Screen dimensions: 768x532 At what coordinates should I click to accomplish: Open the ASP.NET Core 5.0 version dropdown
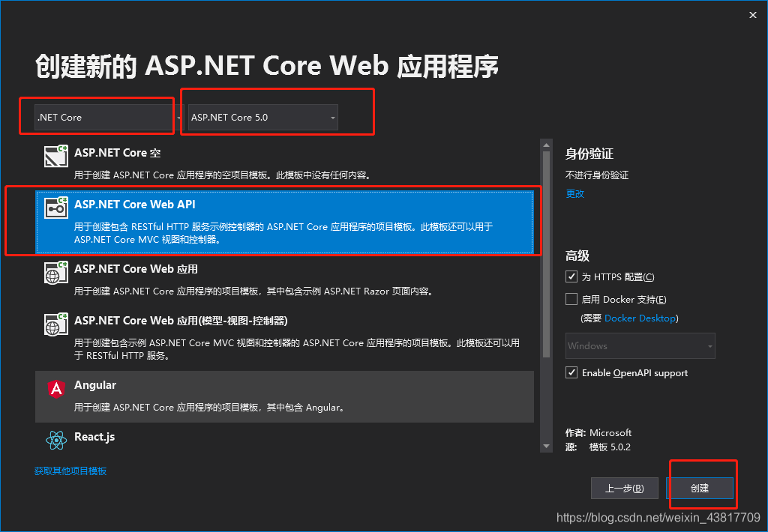[332, 117]
